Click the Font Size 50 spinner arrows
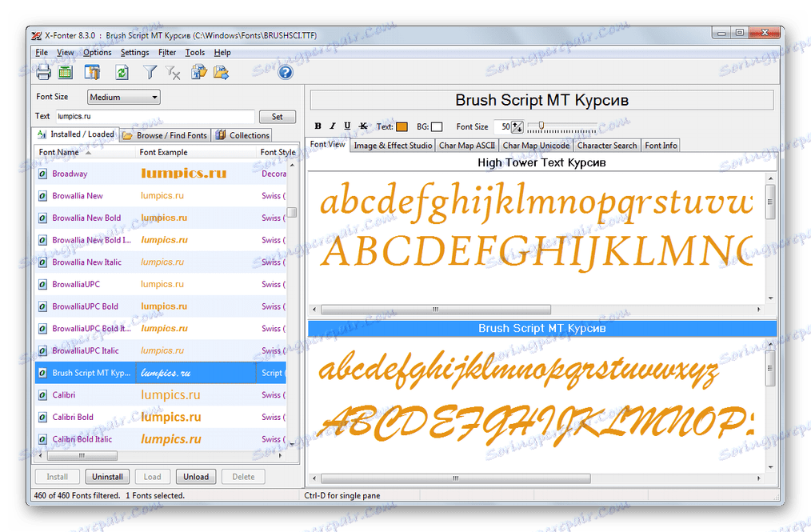The image size is (811, 532). (x=517, y=126)
